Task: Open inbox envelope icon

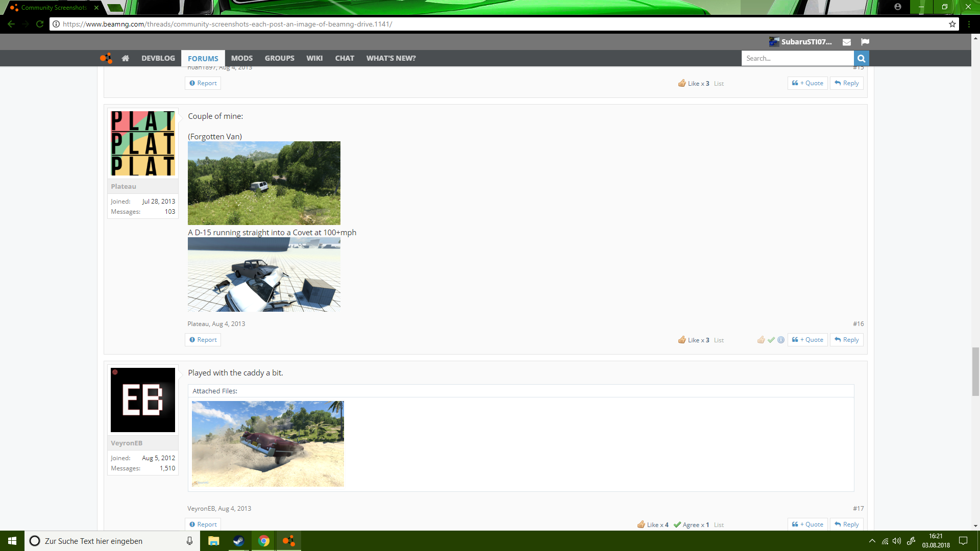Action: point(847,42)
